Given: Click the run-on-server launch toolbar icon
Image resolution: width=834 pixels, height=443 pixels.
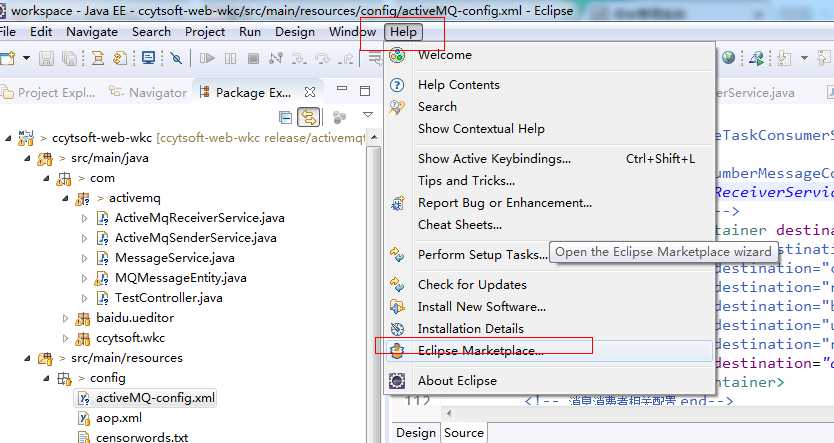Looking at the screenshot, I should pyautogui.click(x=756, y=58).
